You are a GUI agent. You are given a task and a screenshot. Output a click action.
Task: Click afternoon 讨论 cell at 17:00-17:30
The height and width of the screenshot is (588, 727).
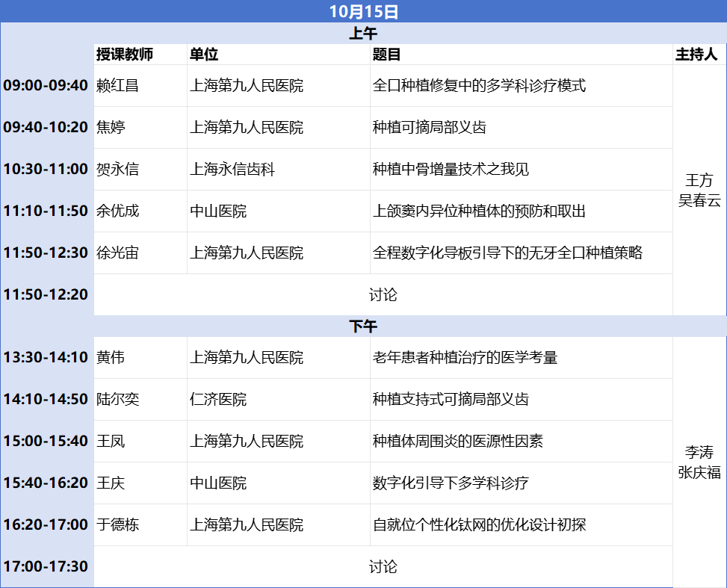[x=383, y=566]
